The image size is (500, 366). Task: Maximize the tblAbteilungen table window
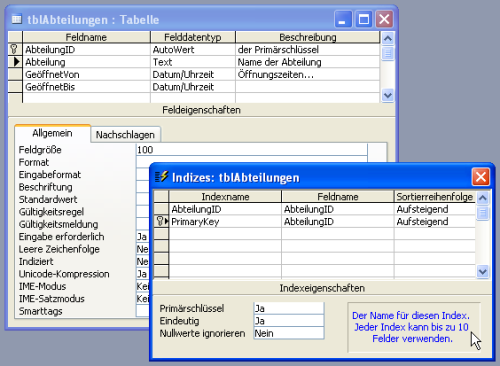364,19
